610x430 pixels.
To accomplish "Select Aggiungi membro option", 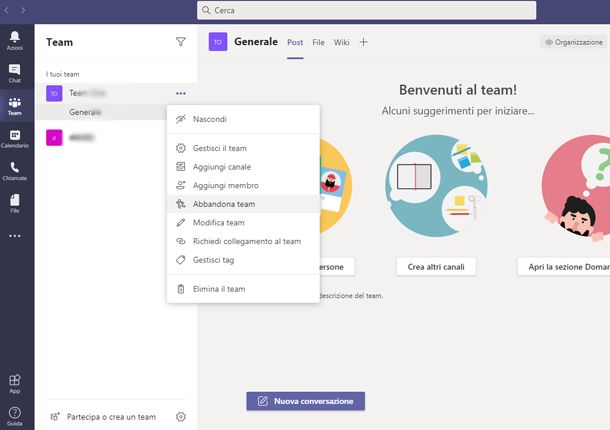I will 244,186.
